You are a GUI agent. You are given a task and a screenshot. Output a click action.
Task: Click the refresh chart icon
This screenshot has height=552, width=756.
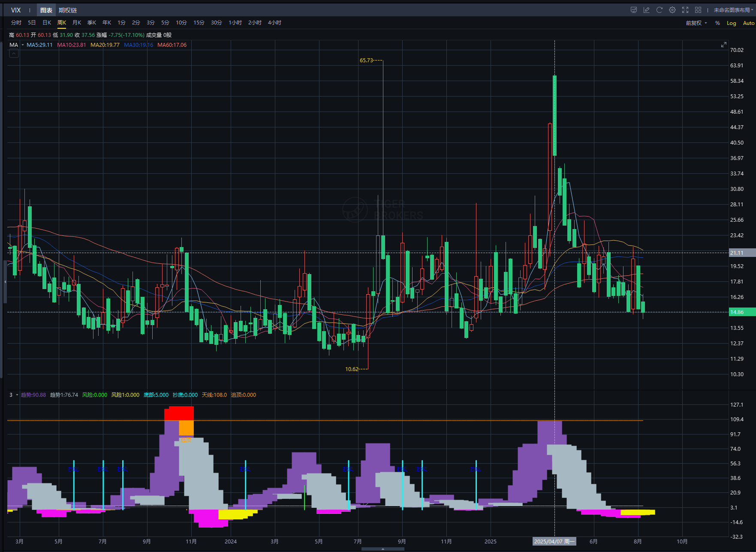click(659, 10)
